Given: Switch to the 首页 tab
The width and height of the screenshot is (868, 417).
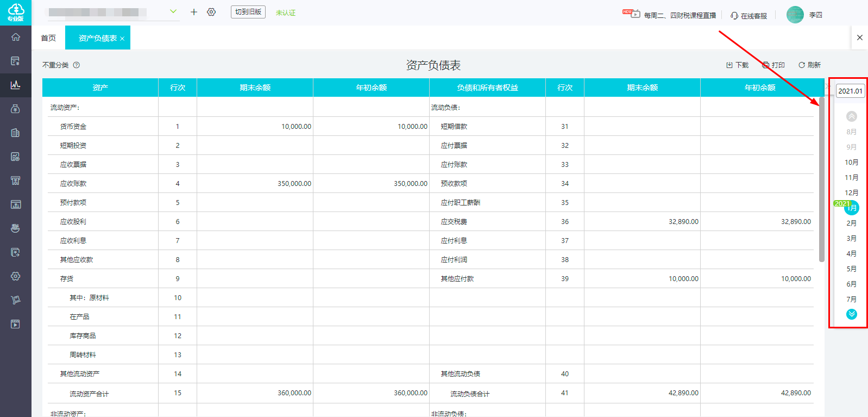Looking at the screenshot, I should [48, 38].
